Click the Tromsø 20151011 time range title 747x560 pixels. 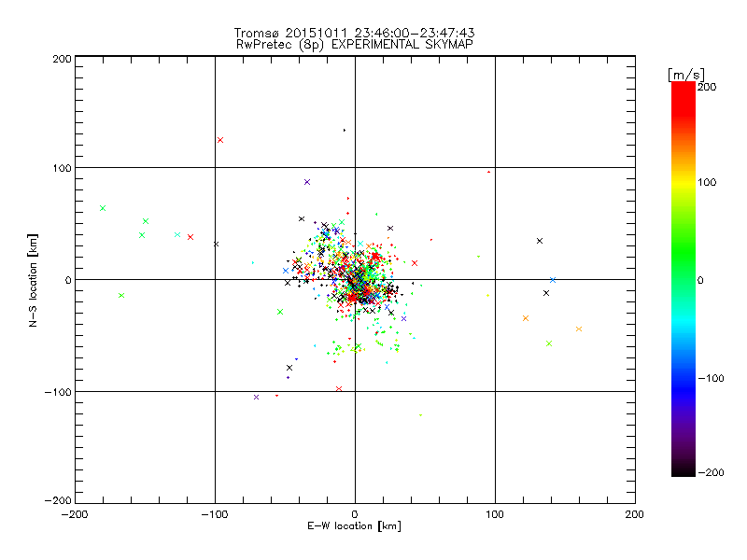tap(355, 33)
